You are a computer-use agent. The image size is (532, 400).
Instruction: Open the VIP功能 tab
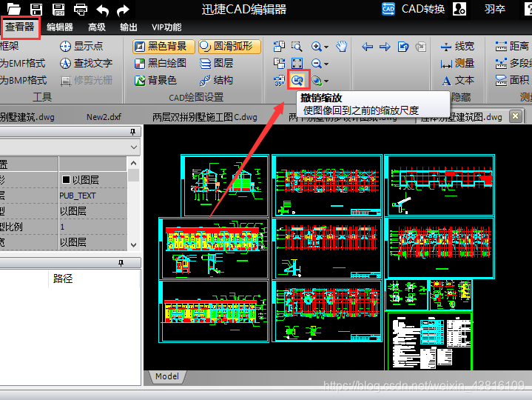tap(166, 27)
